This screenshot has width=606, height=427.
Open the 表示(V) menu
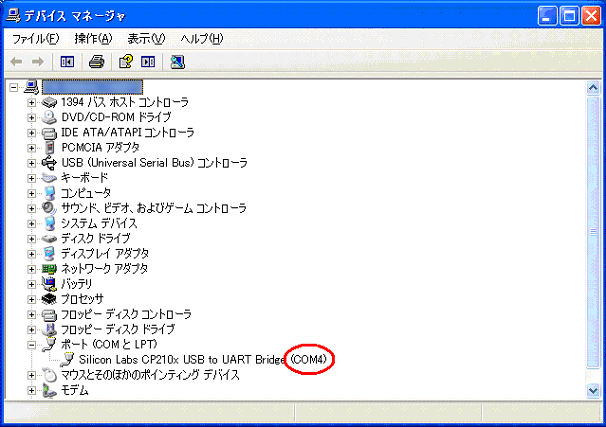146,39
